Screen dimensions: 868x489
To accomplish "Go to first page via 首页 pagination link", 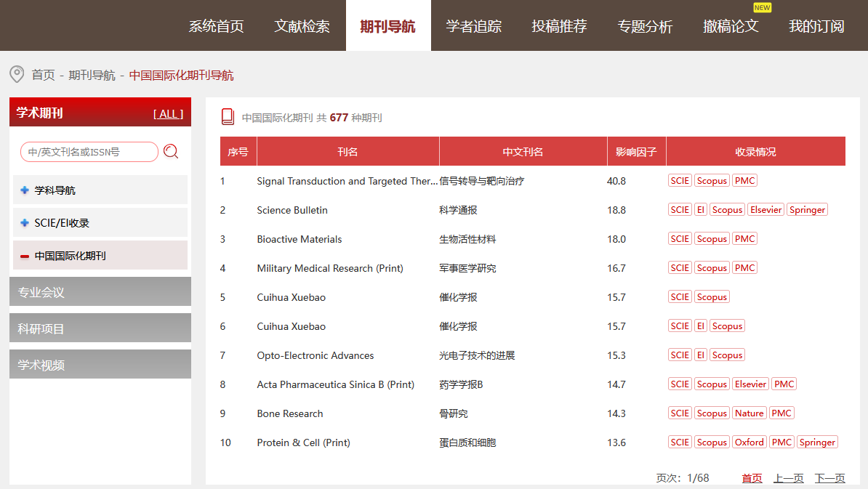I will pos(752,478).
